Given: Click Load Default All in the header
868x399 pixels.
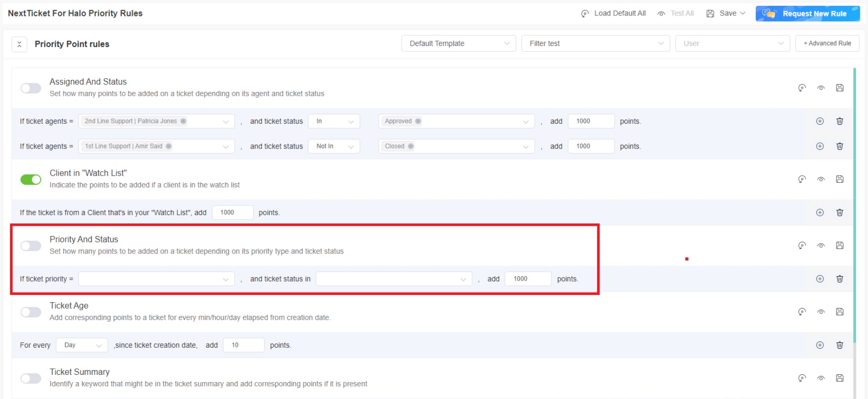Looking at the screenshot, I should click(x=613, y=14).
